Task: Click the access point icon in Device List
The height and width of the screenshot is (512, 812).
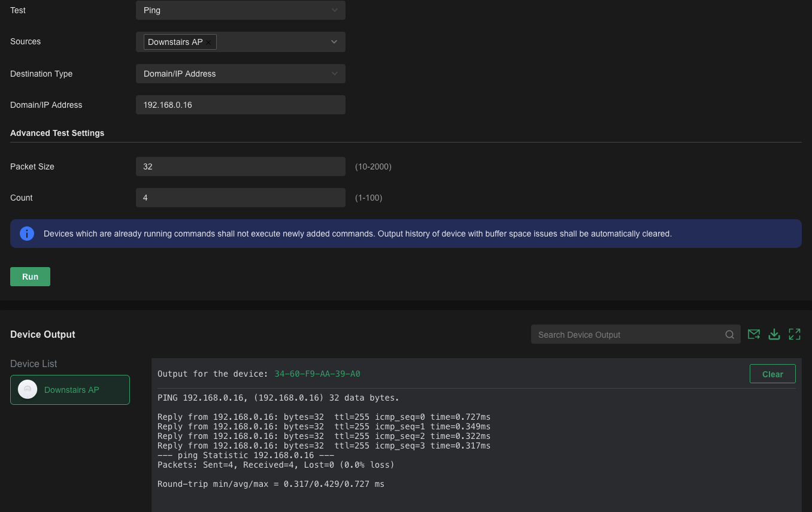Action: coord(28,390)
